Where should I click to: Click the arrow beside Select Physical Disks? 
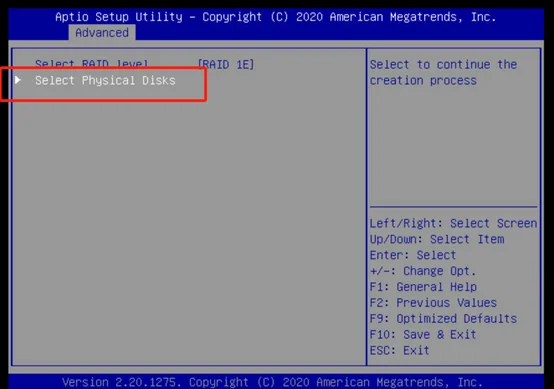tap(18, 80)
